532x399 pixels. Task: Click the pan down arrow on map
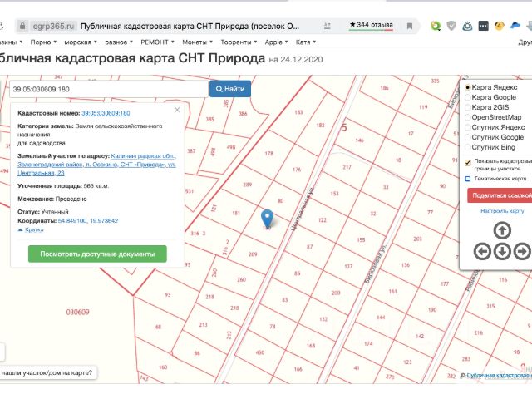coord(502,251)
